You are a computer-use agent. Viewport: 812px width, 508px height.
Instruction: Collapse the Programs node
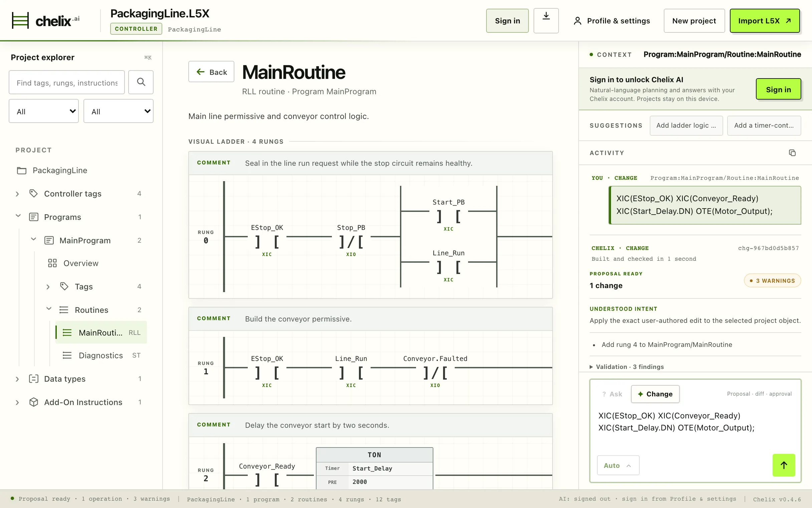[18, 216]
